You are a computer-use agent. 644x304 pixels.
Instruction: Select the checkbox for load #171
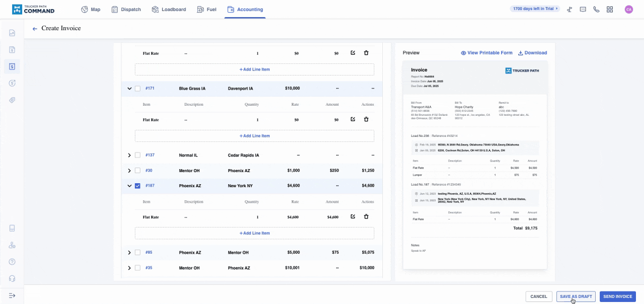click(137, 89)
